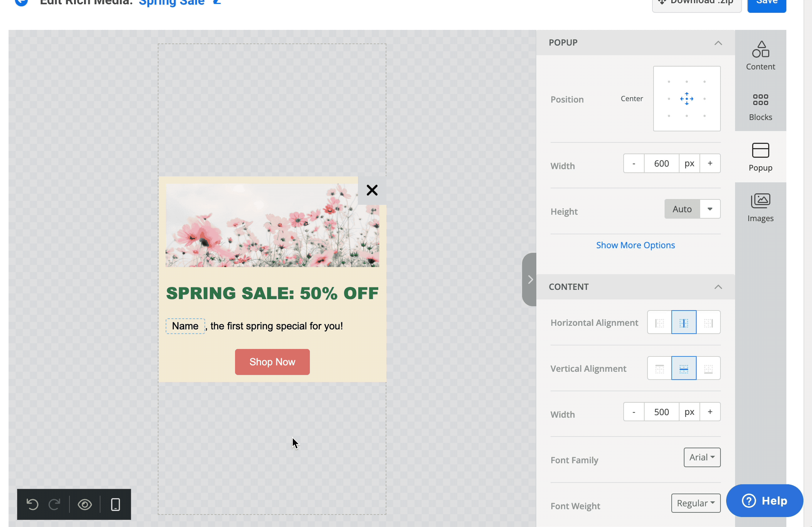Click the redo arrow in bottom toolbar
The height and width of the screenshot is (527, 812).
click(54, 504)
